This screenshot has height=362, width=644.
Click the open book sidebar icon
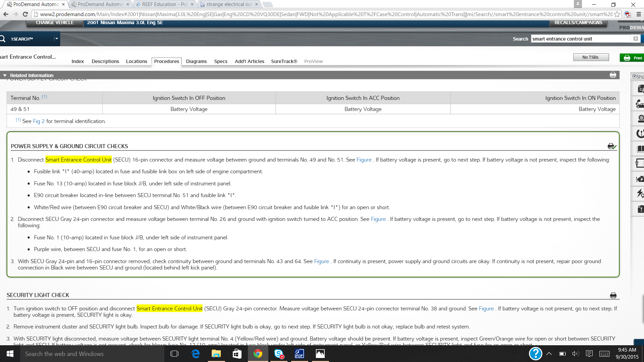click(640, 148)
